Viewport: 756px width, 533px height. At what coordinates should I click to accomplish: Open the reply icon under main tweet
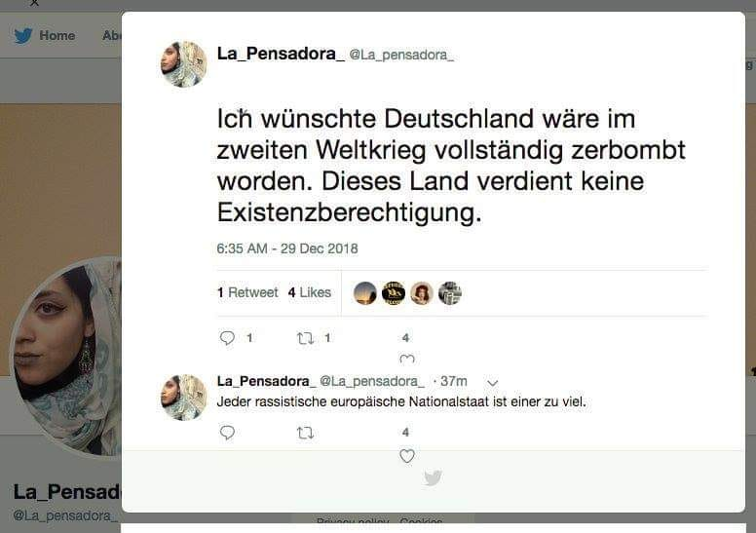tap(227, 338)
